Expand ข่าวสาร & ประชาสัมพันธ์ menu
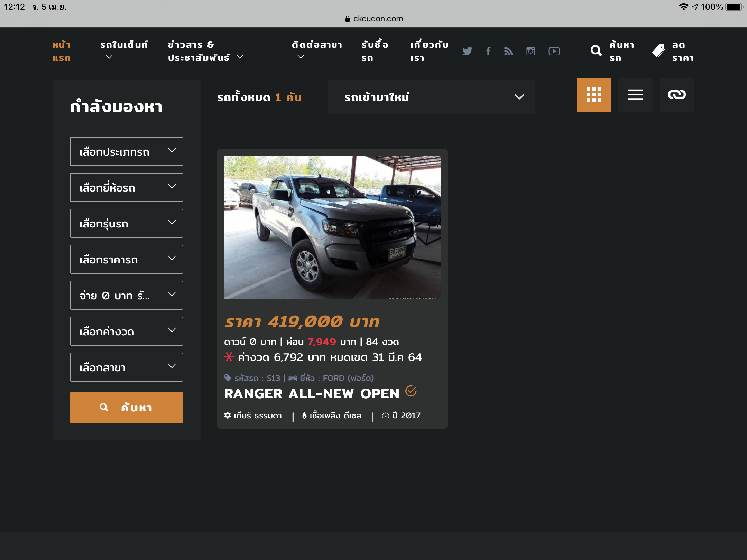Screen dimensions: 747x560 click(x=206, y=51)
